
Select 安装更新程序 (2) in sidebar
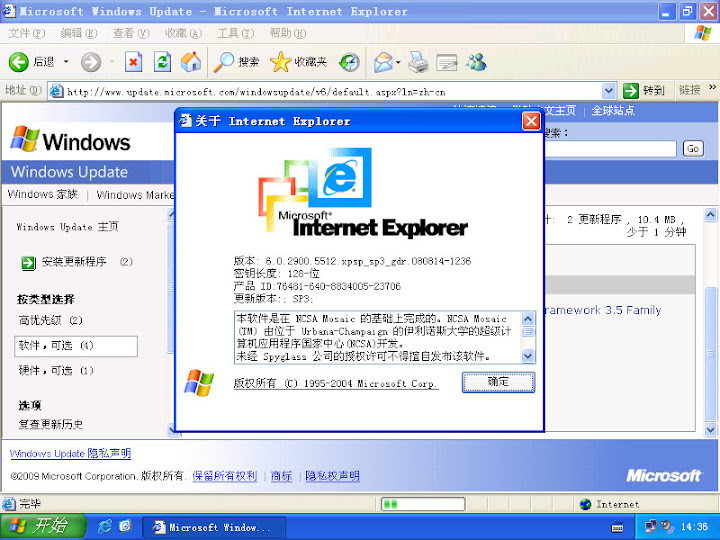click(87, 262)
